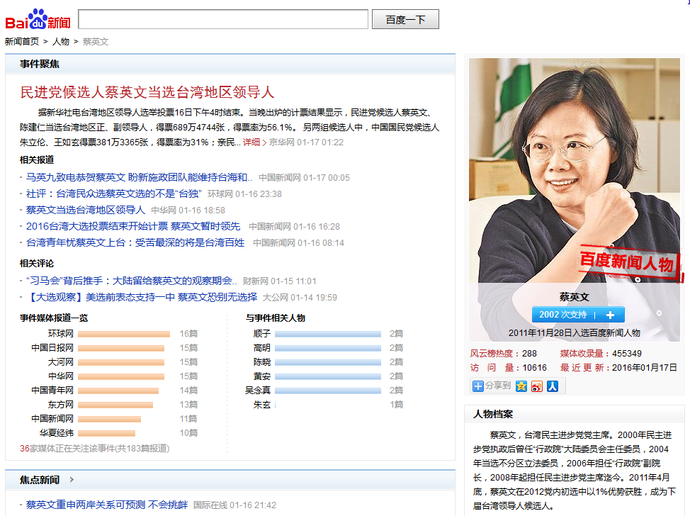The height and width of the screenshot is (516, 690).
Task: Click 中华网 in media list
Action: pyautogui.click(x=60, y=376)
